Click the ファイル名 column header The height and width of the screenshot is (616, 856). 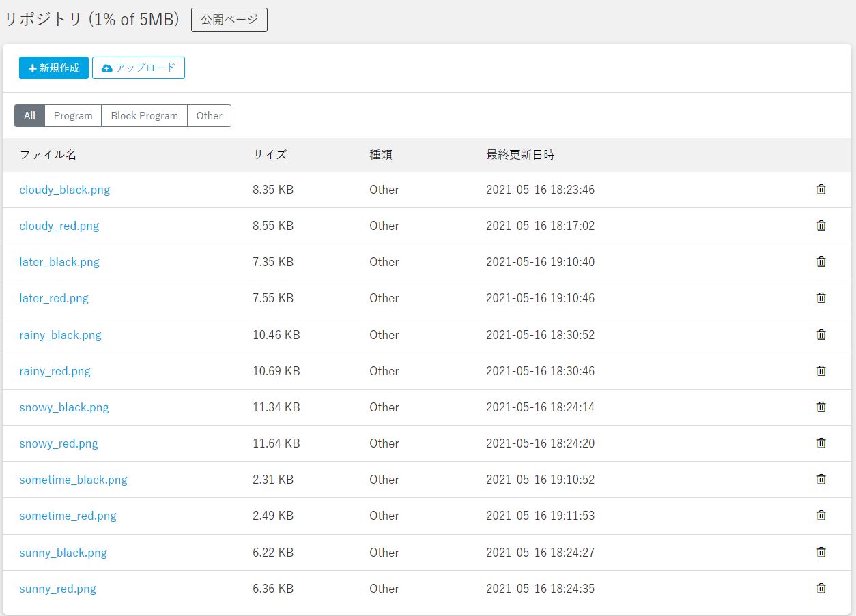coord(48,155)
